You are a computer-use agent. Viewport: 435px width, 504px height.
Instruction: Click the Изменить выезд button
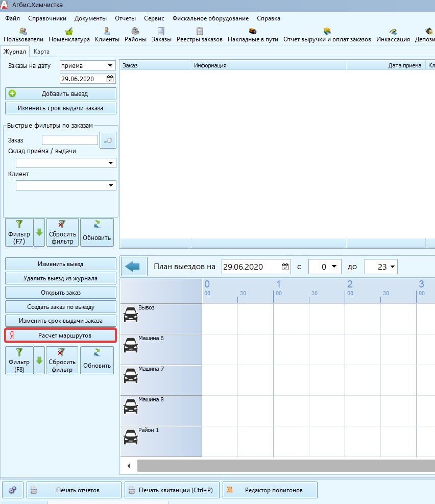pyautogui.click(x=61, y=264)
